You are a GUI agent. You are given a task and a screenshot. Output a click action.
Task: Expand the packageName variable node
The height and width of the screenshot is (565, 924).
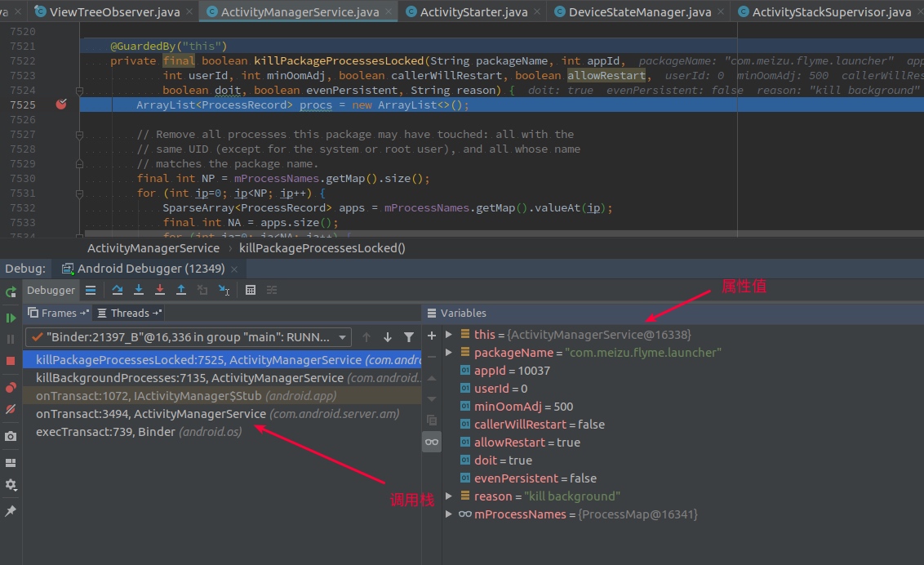click(x=448, y=353)
